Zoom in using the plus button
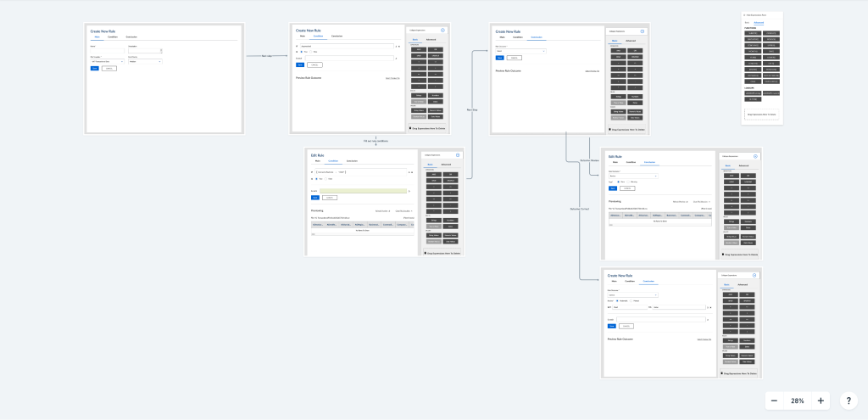 821,400
